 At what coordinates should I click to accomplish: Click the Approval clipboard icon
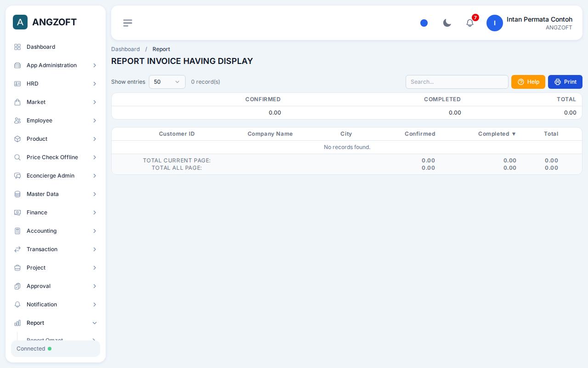(17, 286)
